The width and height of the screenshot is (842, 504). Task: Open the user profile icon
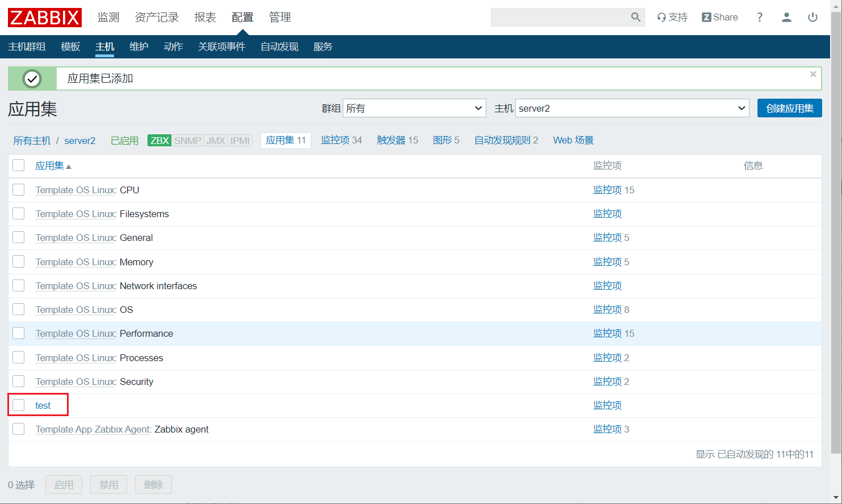click(786, 18)
